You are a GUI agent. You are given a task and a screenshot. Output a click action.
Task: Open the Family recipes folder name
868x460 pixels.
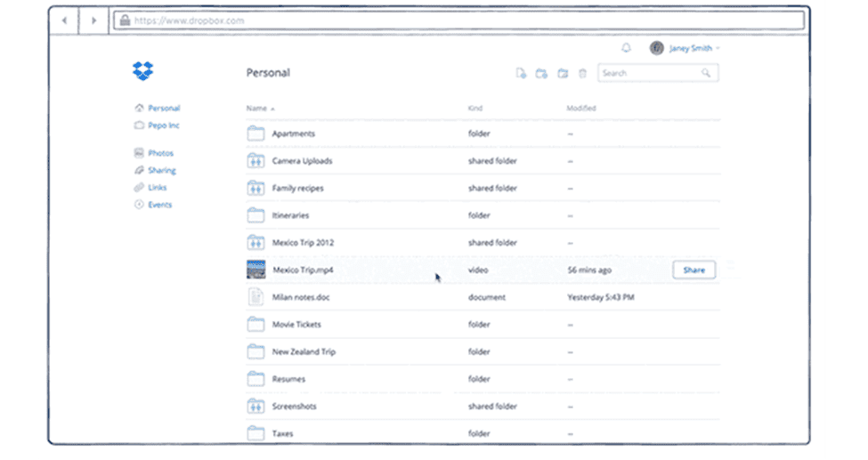pos(298,189)
